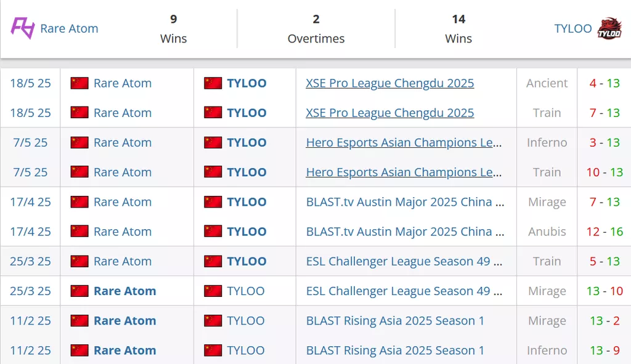Viewport: 631px width, 364px height.
Task: Click Rare Atom's China flag in the Ancient row
Action: 79,83
